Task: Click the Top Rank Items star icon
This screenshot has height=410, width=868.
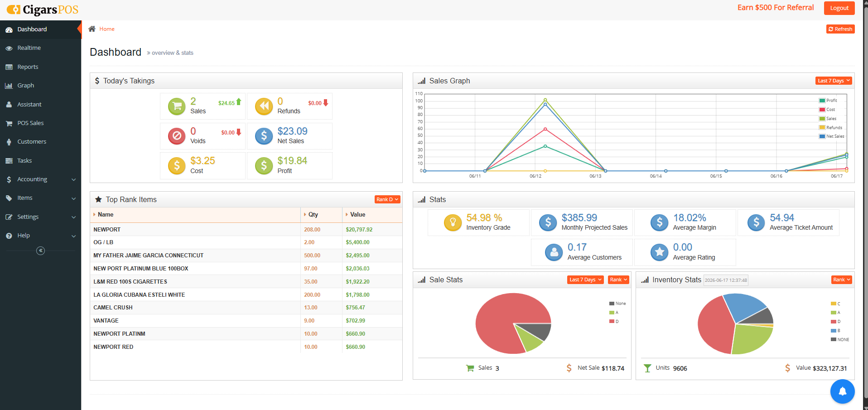Action: 98,199
